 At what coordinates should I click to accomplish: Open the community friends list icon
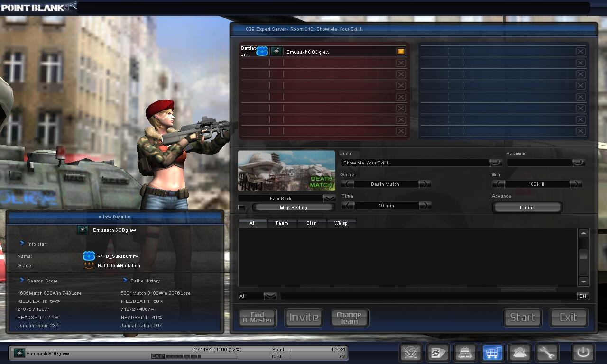coord(520,353)
